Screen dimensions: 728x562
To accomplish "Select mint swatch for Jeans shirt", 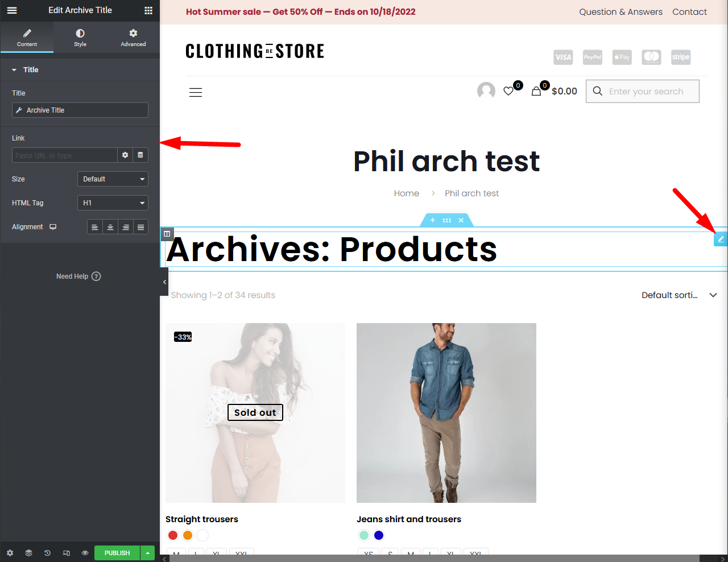I will click(364, 535).
